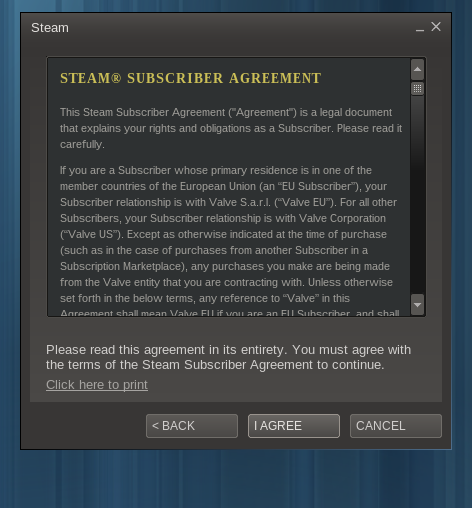Click the scrollbar thumb grip
Image resolution: width=472 pixels, height=508 pixels.
pos(417,89)
